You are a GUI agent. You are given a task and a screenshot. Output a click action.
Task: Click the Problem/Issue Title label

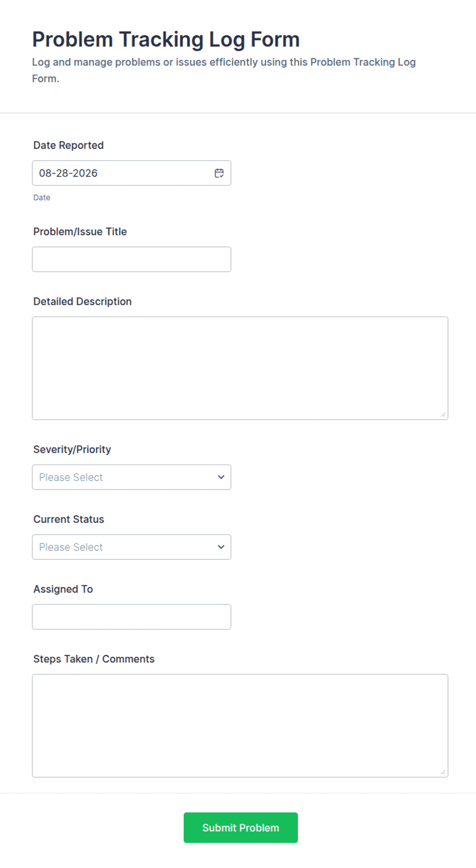coord(80,231)
